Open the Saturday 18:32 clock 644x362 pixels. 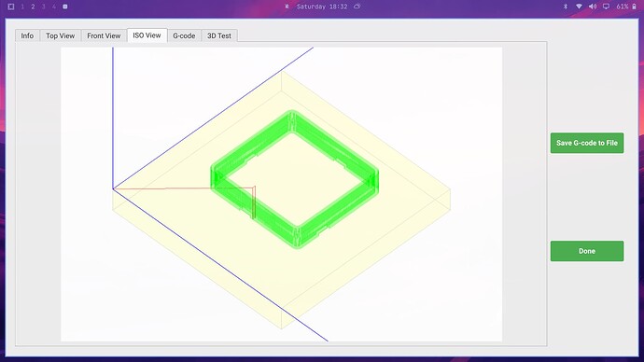322,7
